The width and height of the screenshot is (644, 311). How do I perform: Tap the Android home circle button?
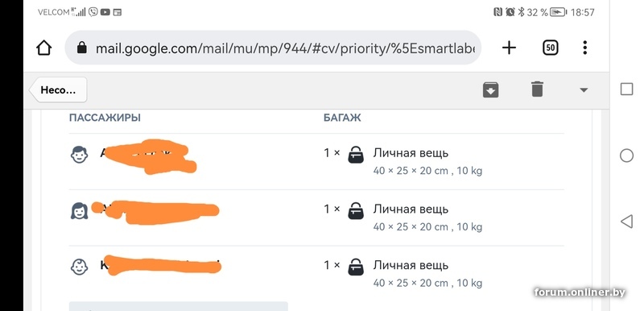tap(626, 155)
